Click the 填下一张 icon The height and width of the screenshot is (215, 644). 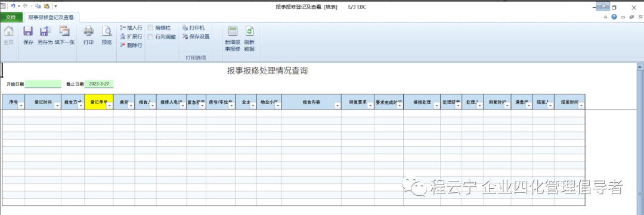click(x=64, y=32)
